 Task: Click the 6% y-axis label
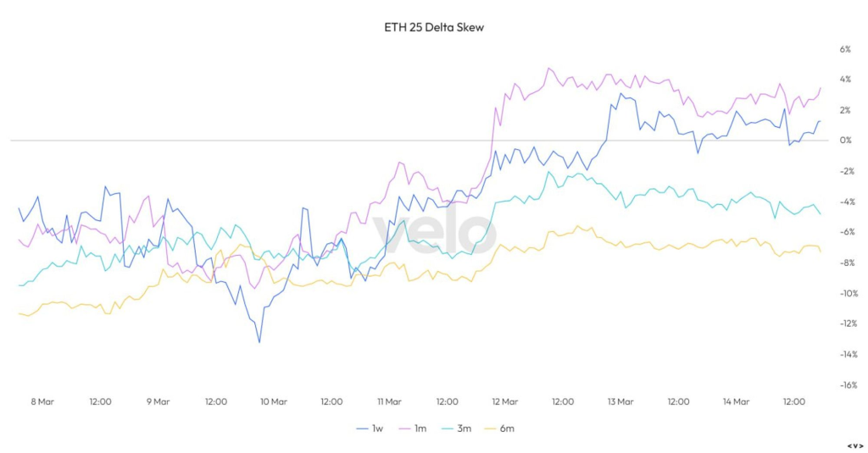tap(845, 49)
